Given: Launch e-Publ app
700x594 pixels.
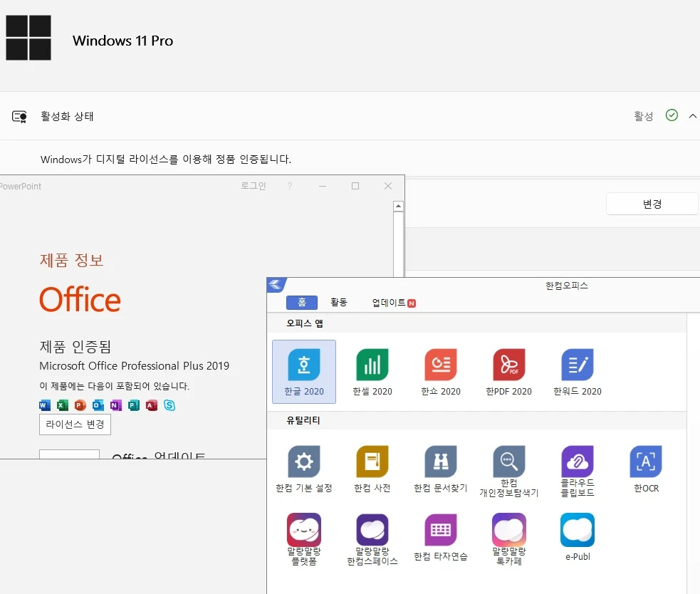Looking at the screenshot, I should pyautogui.click(x=578, y=537).
